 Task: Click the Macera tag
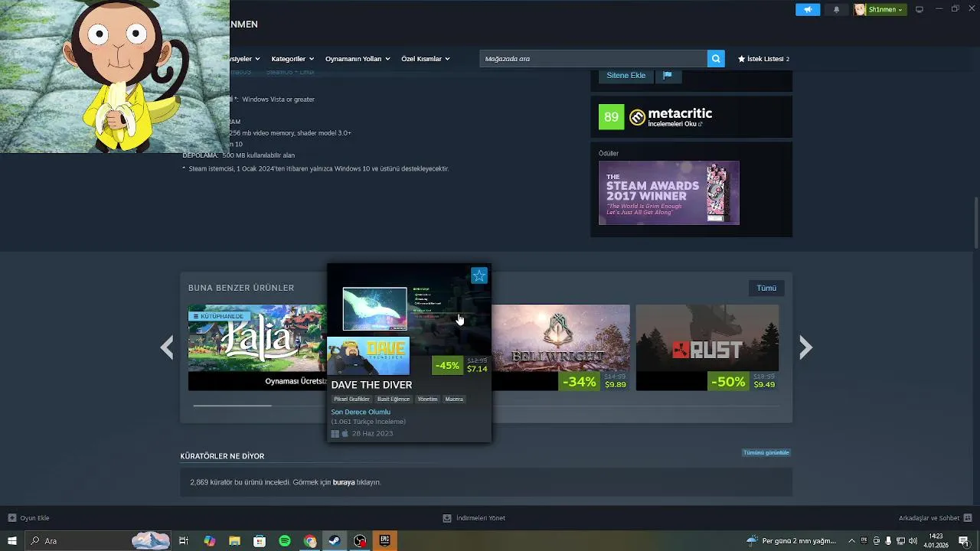(x=454, y=399)
